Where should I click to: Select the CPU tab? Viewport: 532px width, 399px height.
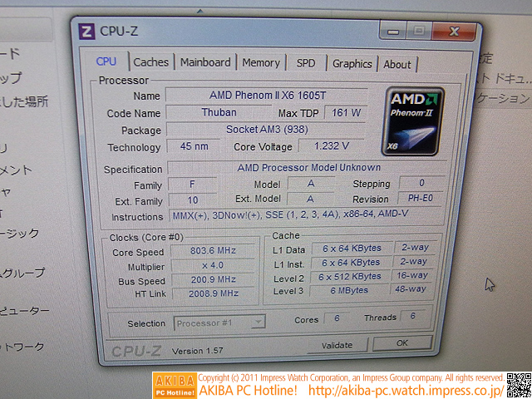pyautogui.click(x=106, y=62)
